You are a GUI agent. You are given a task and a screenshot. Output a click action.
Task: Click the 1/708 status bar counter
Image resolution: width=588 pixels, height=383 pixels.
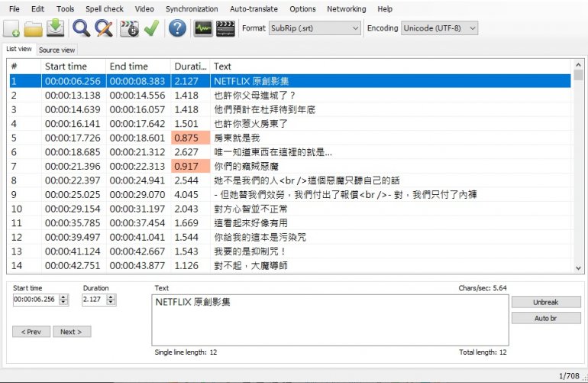569,376
